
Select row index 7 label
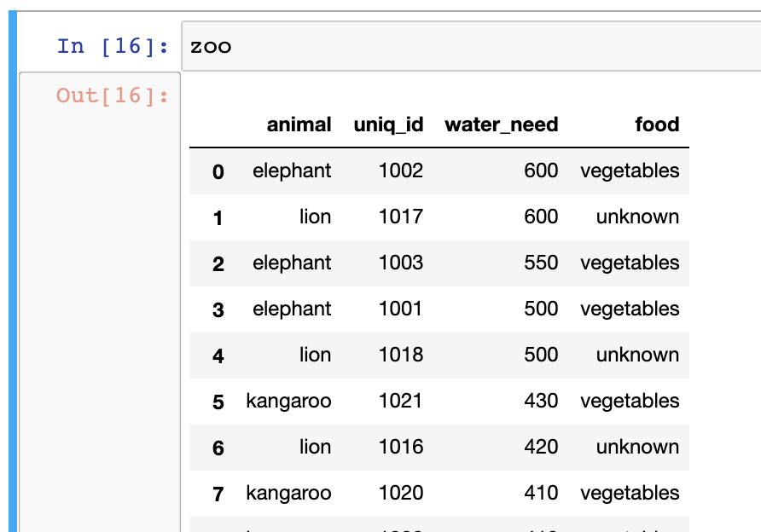(x=218, y=494)
